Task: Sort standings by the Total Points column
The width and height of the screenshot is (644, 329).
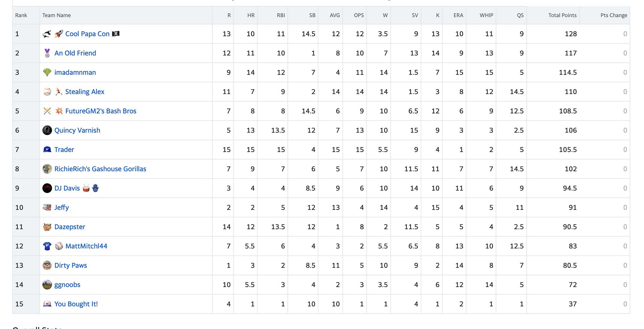Action: click(562, 15)
